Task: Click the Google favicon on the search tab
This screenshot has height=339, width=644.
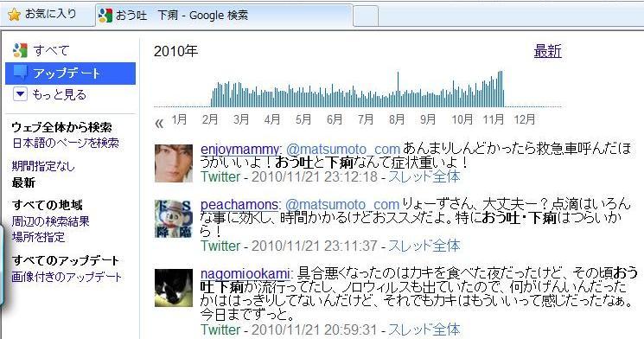Action: [x=105, y=16]
